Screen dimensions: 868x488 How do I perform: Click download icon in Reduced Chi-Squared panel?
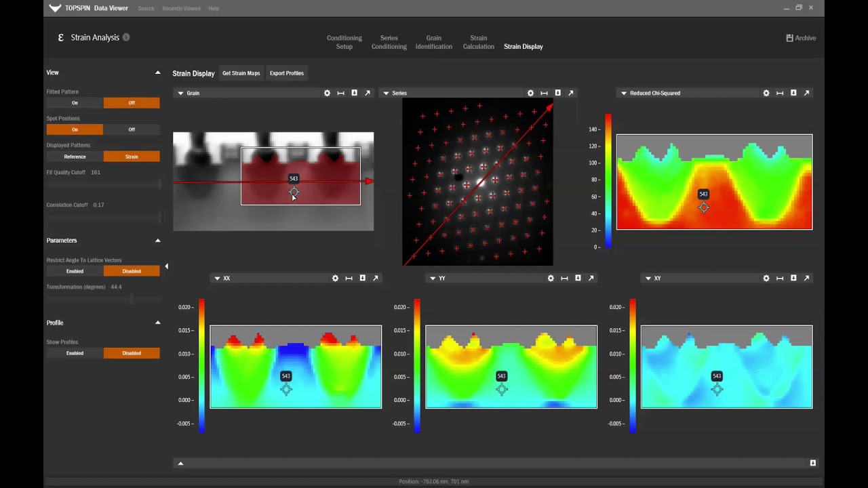tap(793, 93)
